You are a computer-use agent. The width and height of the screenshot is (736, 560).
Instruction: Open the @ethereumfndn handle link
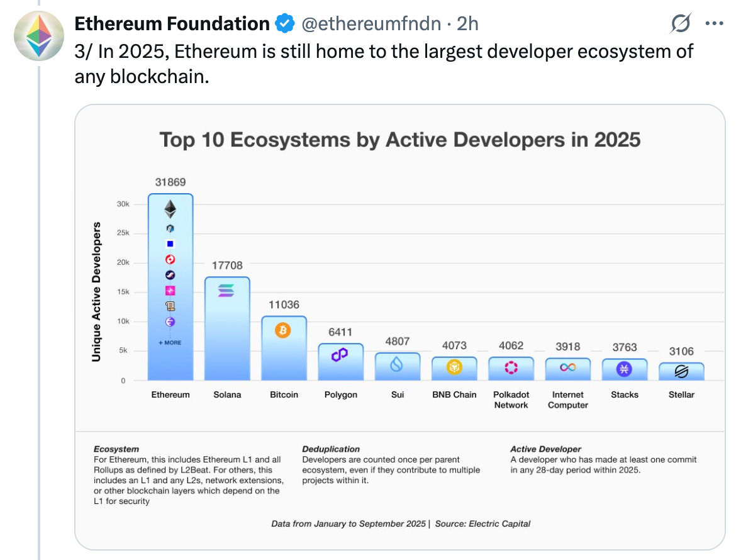pos(371,23)
